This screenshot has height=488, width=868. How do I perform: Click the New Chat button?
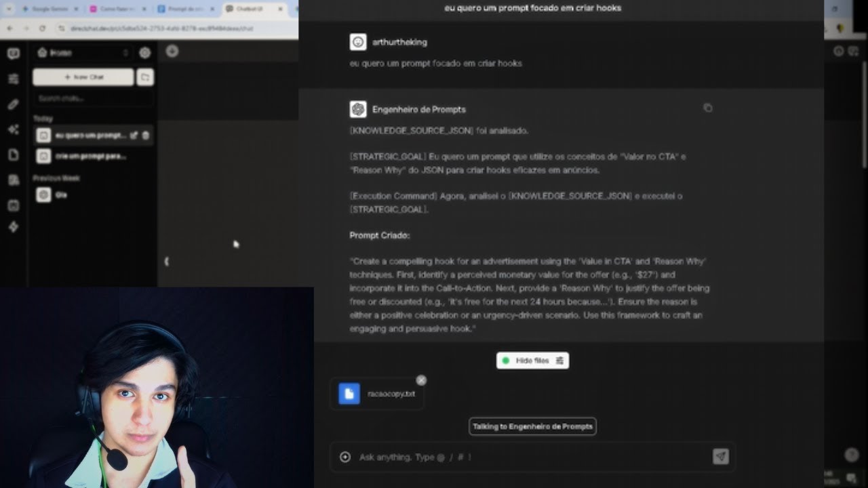pyautogui.click(x=83, y=77)
